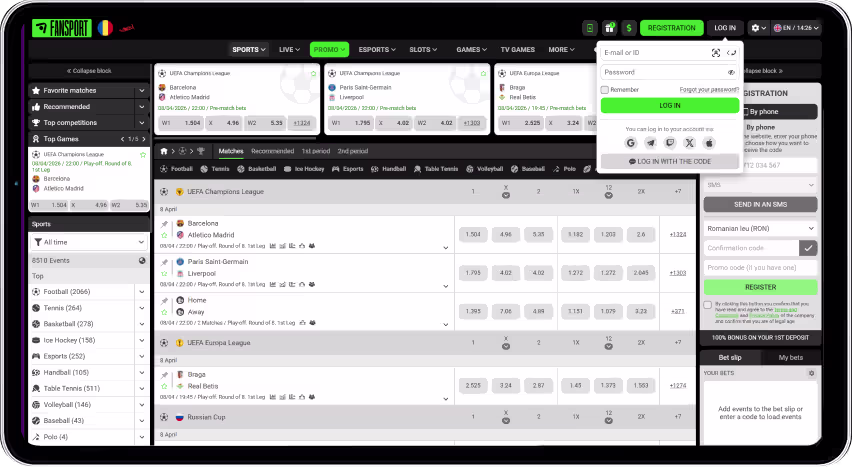Open the gift bonuses icon
The height and width of the screenshot is (467, 852).
pos(609,28)
